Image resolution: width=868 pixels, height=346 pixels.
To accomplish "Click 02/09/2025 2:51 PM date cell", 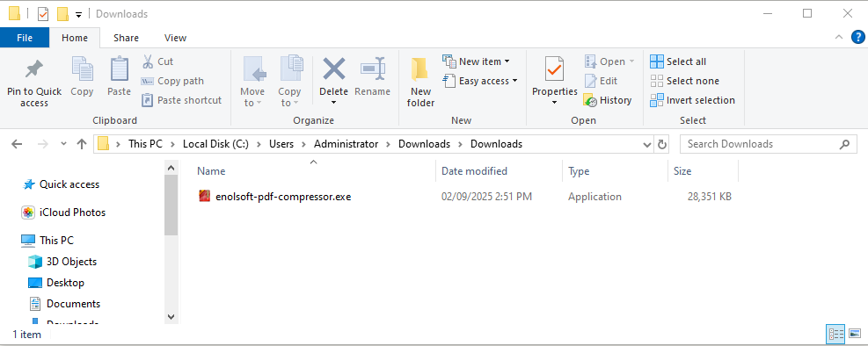I will (x=486, y=196).
